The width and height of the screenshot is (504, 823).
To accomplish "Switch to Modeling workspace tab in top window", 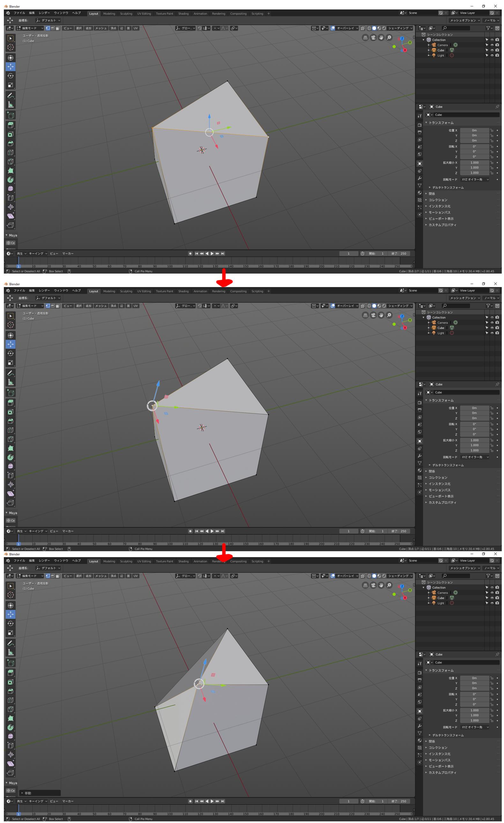I will [x=109, y=14].
